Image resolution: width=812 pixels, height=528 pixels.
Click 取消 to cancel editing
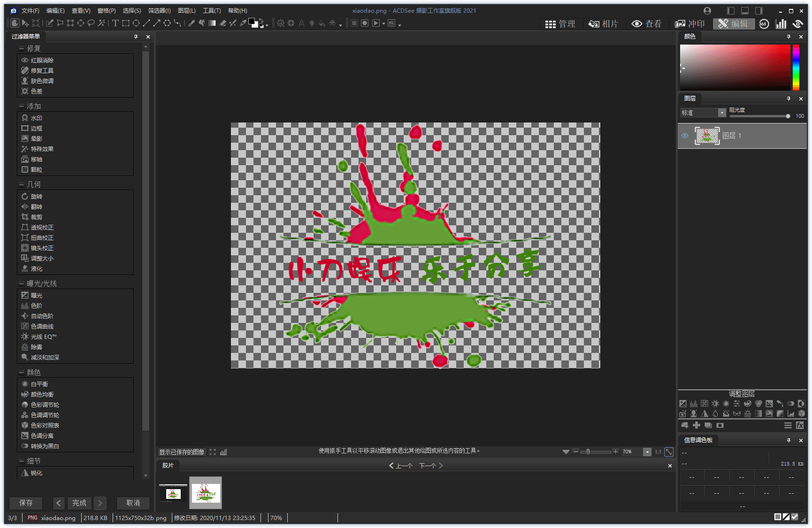click(x=133, y=503)
